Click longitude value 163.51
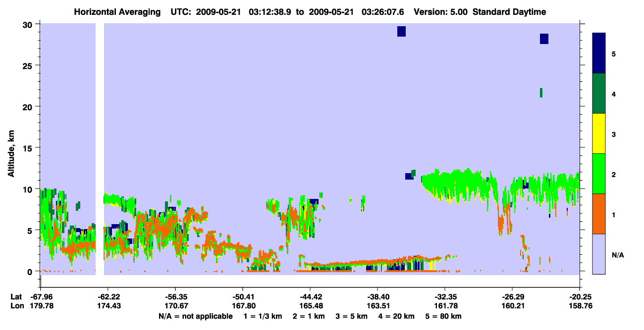 378,306
